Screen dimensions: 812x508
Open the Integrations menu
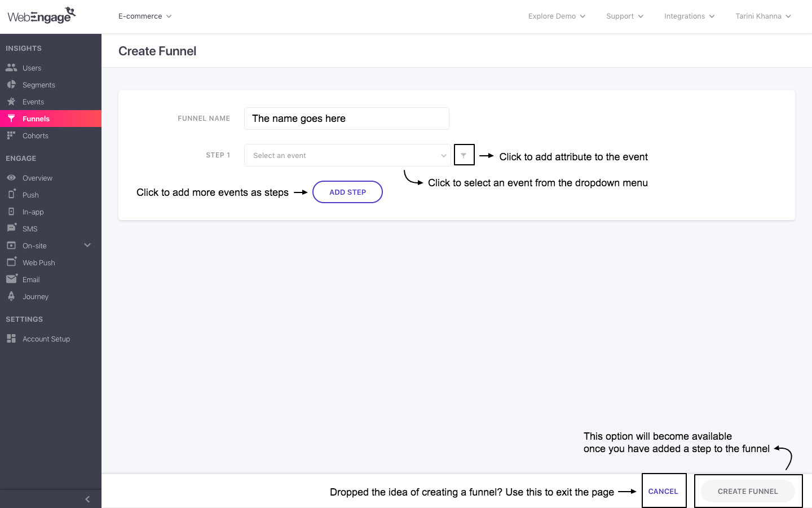(x=689, y=16)
